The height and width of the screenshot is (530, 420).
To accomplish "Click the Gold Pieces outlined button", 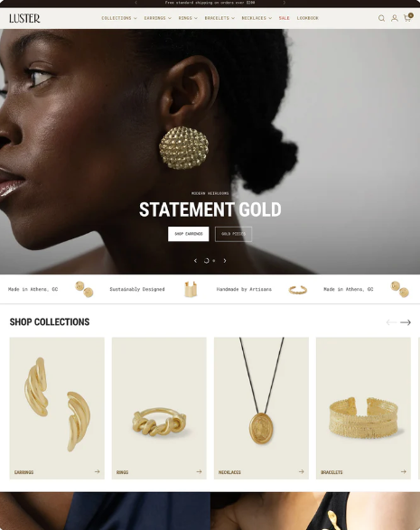I will pyautogui.click(x=233, y=234).
